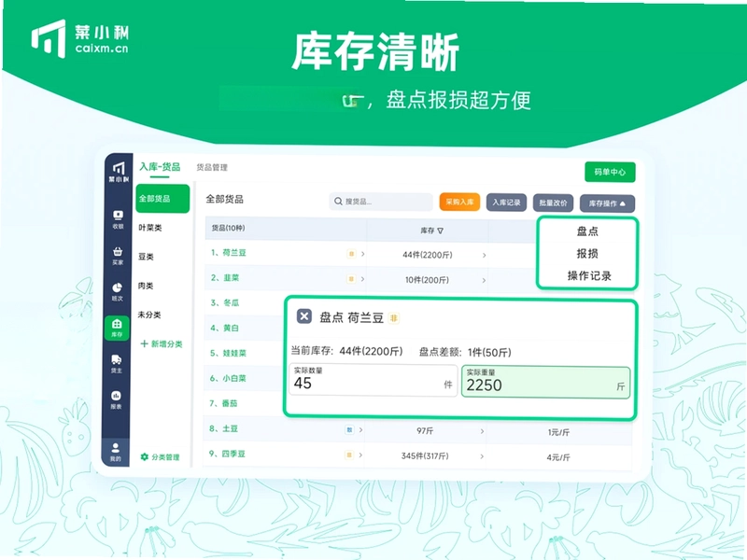
Task: Sort by the 库存 column header
Action: pos(431,231)
